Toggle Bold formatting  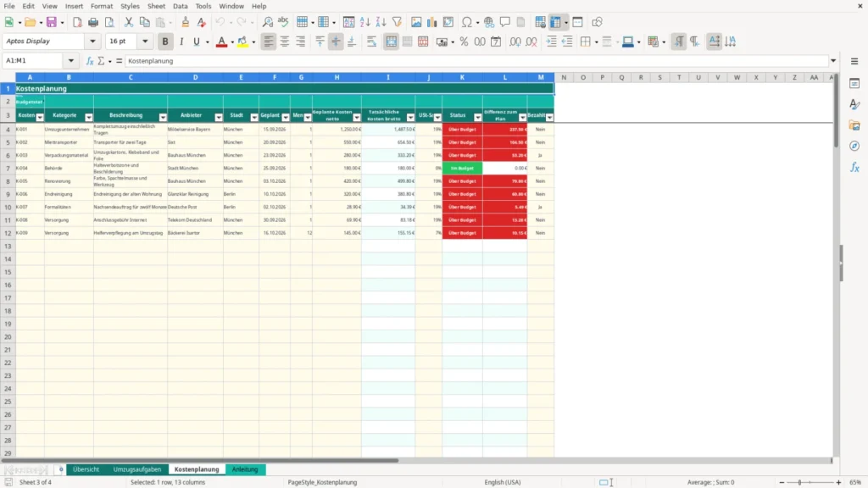[x=165, y=42]
